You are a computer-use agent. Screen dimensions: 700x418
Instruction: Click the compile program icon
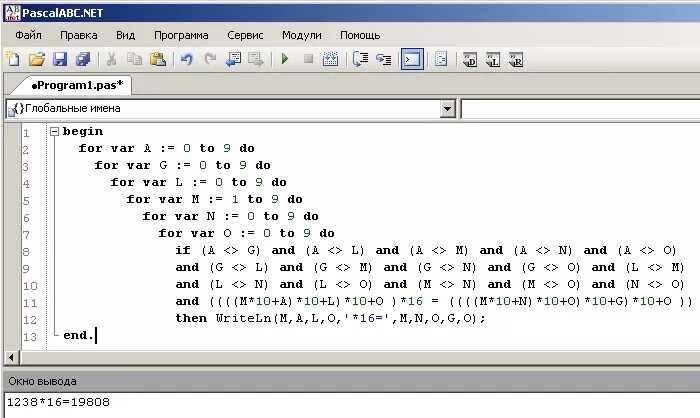[x=330, y=59]
